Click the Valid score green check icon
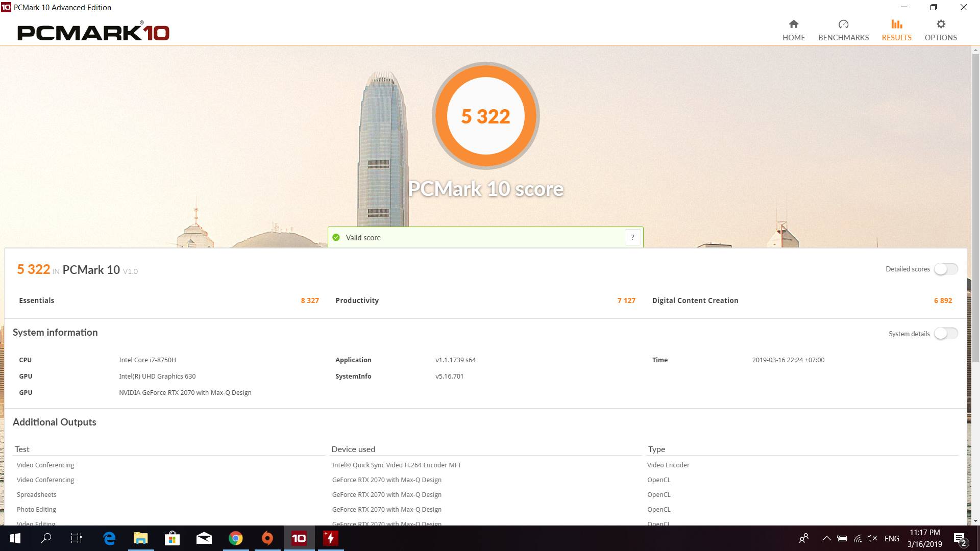Viewport: 980px width, 551px height. click(336, 237)
